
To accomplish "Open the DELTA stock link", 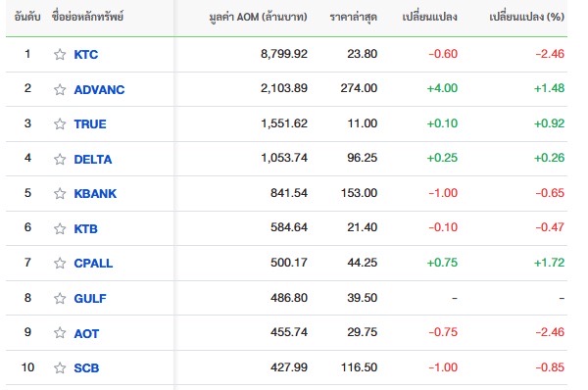I will click(x=93, y=160).
